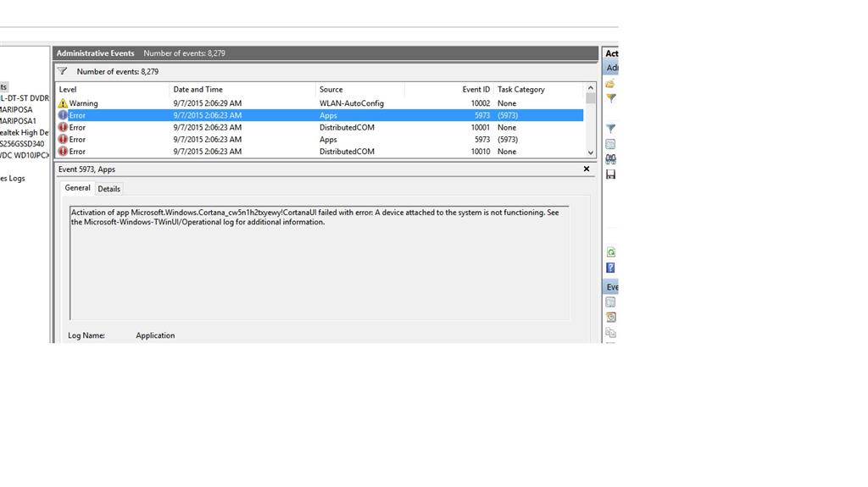The width and height of the screenshot is (868, 487).
Task: Select the 'MARIPOSA1' item in left tree
Action: pos(19,120)
